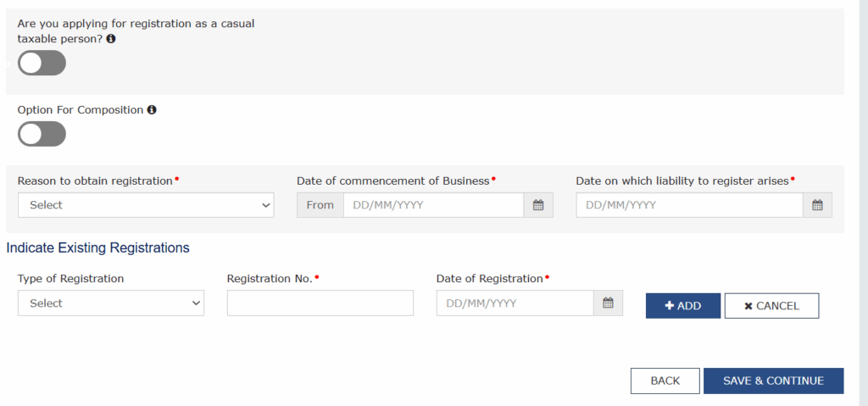Expand Type of Registration dropdown
Screen dimensions: 868x406
pyautogui.click(x=111, y=303)
